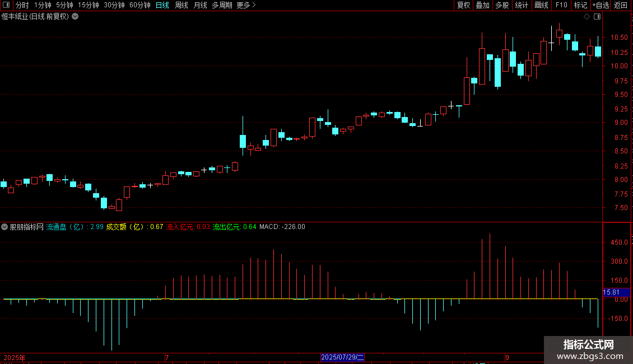Click the diamond marker icon above chart
633x364 pixels.
click(587, 17)
